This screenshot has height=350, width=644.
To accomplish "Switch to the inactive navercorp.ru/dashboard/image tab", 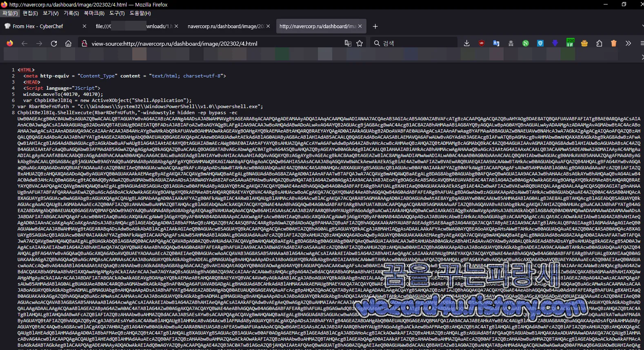I will 229,26.
